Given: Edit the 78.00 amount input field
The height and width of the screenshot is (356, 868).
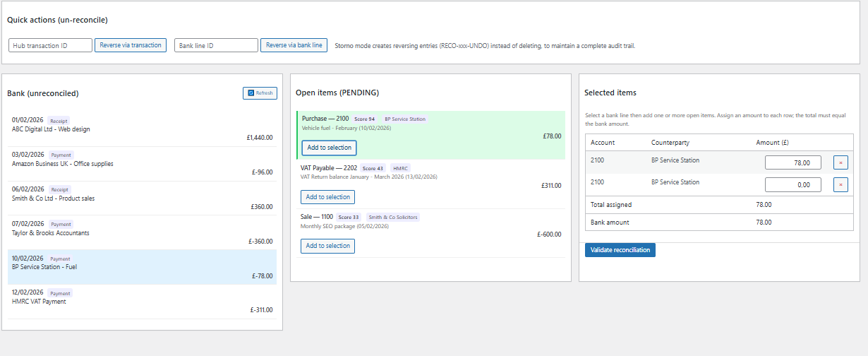Looking at the screenshot, I should pyautogui.click(x=793, y=162).
